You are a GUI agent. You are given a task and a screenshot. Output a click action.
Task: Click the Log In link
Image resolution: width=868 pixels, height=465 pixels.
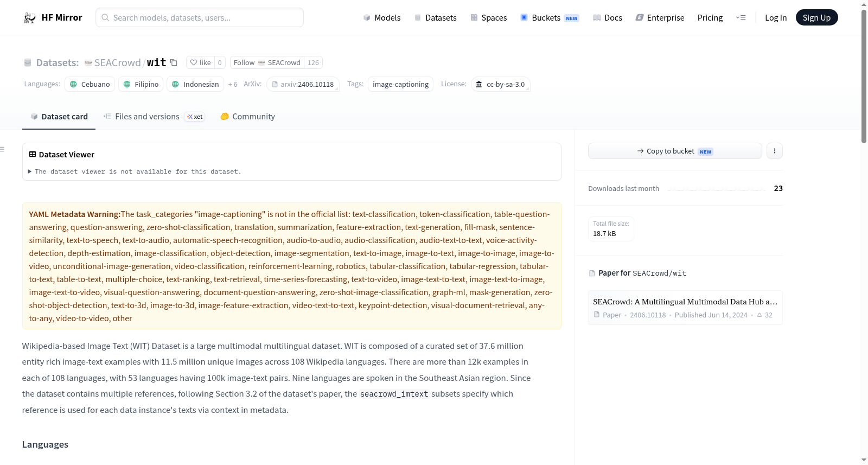(776, 18)
